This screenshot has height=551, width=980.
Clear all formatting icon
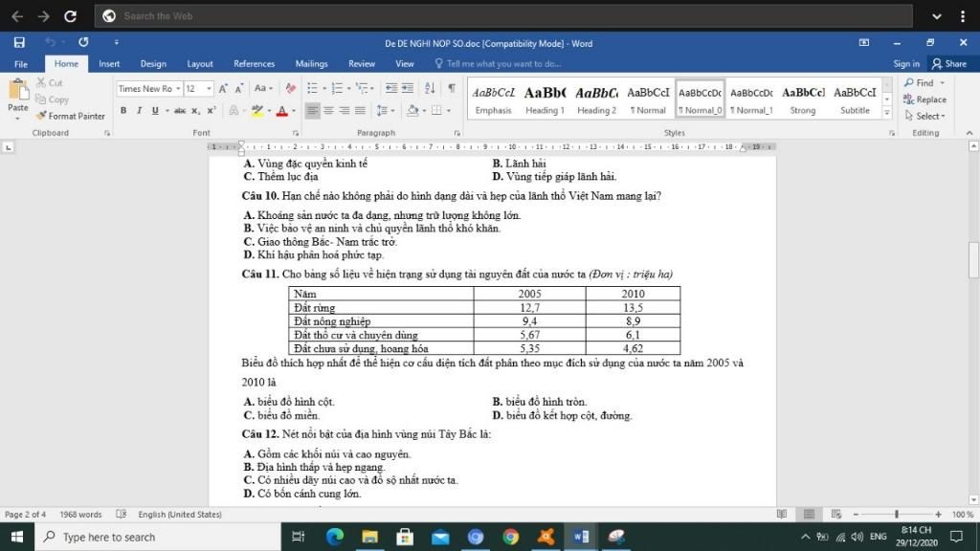point(290,89)
